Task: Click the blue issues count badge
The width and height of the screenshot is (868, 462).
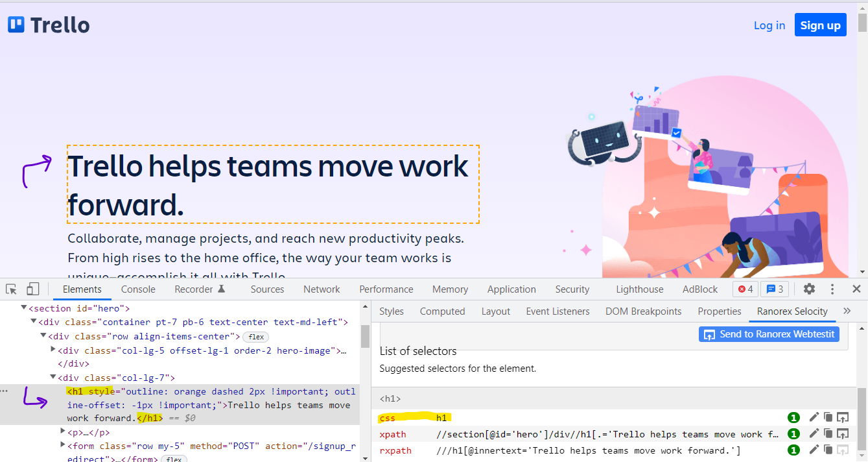Action: (x=774, y=289)
